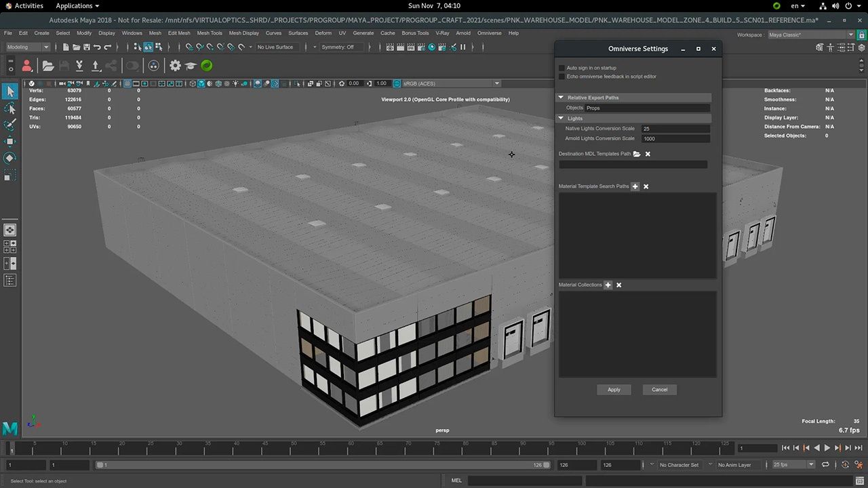Enable Auto sign in on startup
The height and width of the screenshot is (488, 868).
tap(561, 68)
